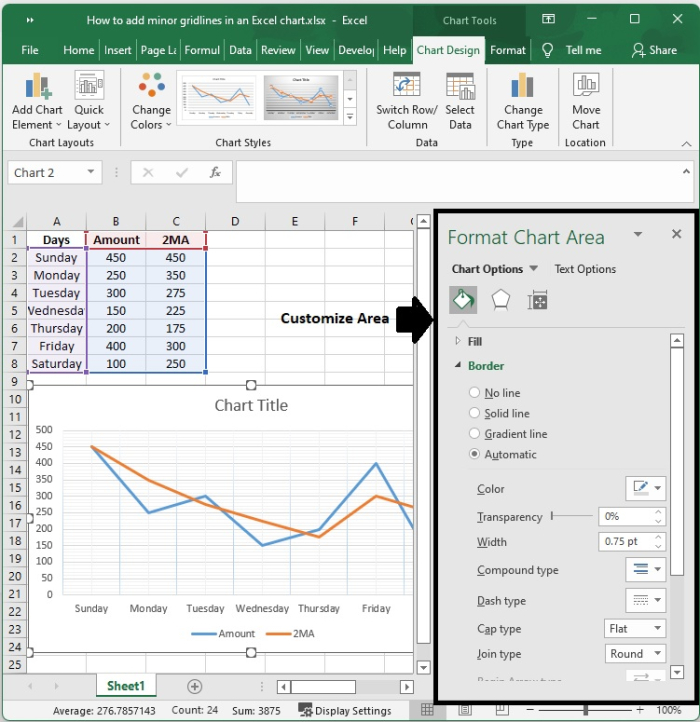
Task: Select the second gray chart style thumbnail
Action: (301, 97)
